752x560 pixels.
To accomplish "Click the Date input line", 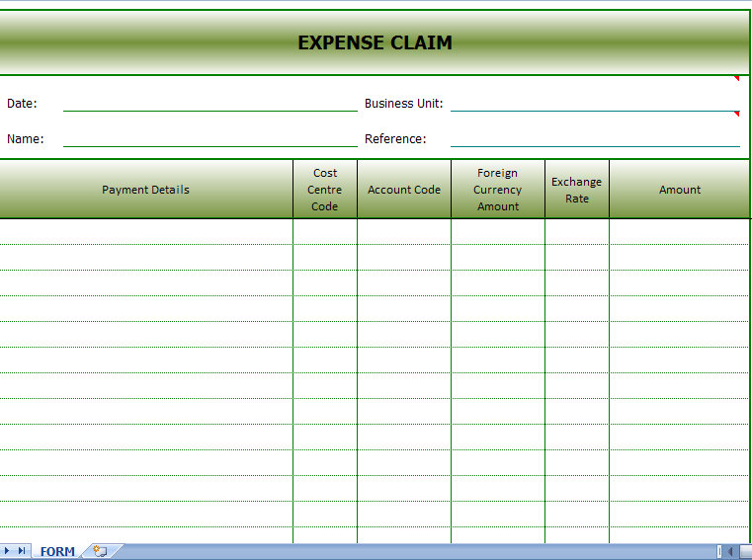I will (210, 103).
